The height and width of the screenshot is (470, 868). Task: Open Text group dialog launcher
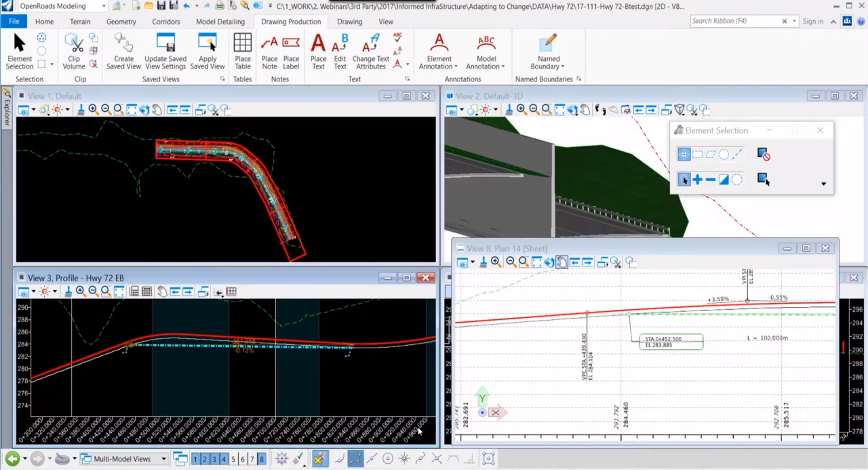407,79
